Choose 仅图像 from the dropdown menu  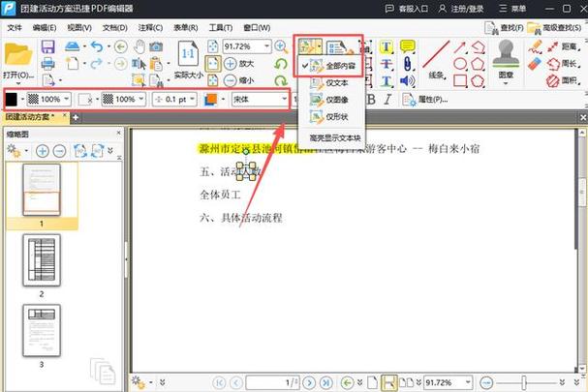[330, 100]
